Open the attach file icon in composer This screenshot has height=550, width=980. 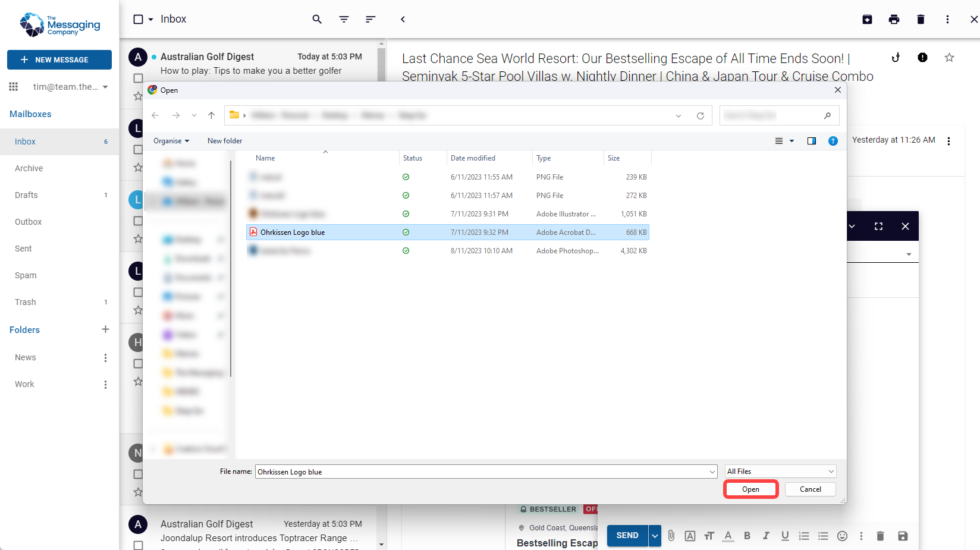[x=671, y=536]
